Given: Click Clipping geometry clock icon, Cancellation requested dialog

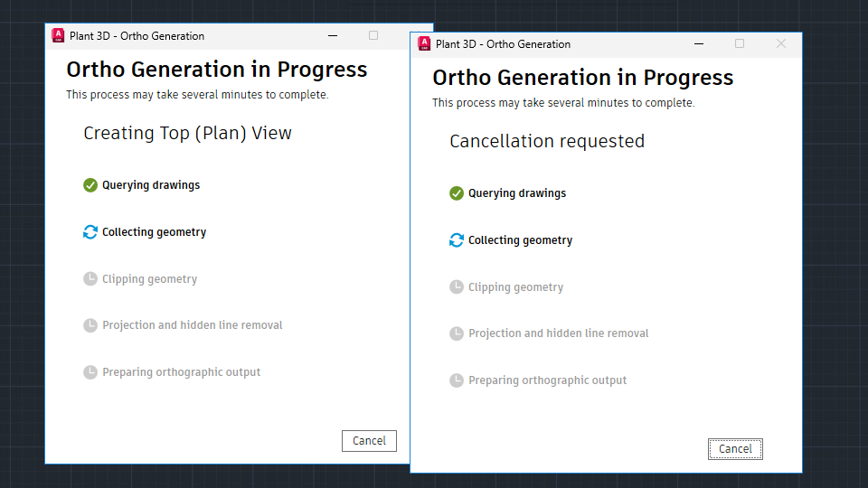Looking at the screenshot, I should 457,287.
